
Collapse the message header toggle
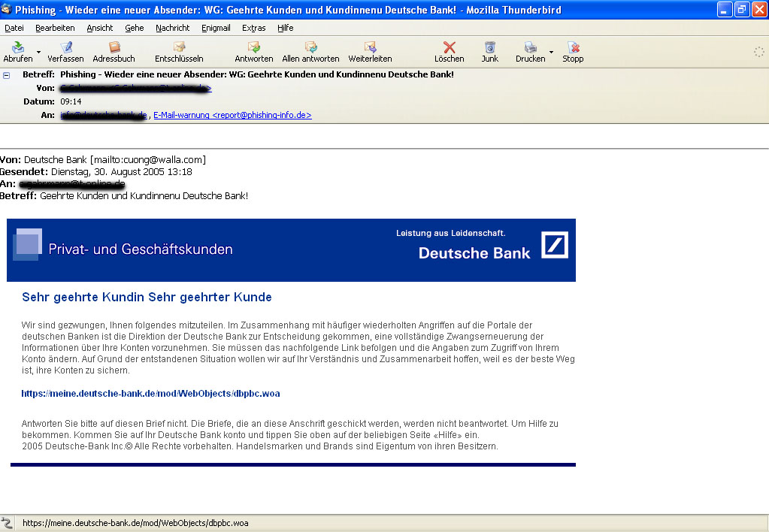[6, 75]
